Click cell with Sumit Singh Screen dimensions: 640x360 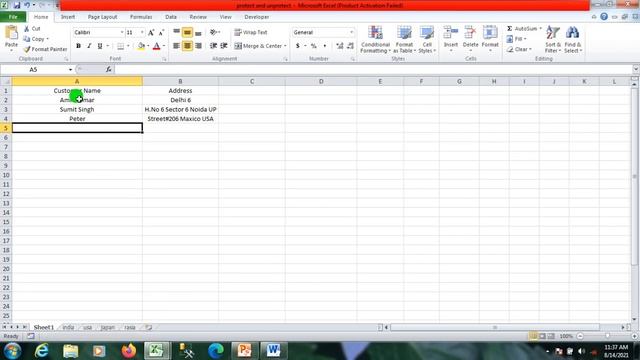77,109
